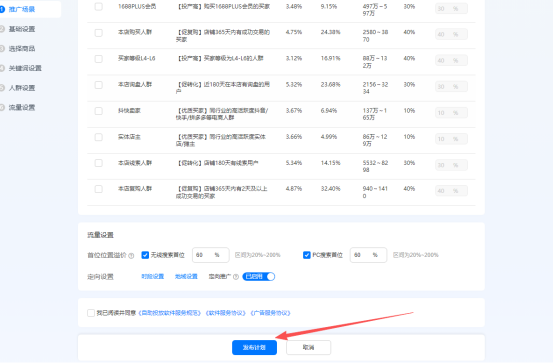553x363 pixels.
Task: Click the 23.68% value cell
Action: tap(330, 84)
